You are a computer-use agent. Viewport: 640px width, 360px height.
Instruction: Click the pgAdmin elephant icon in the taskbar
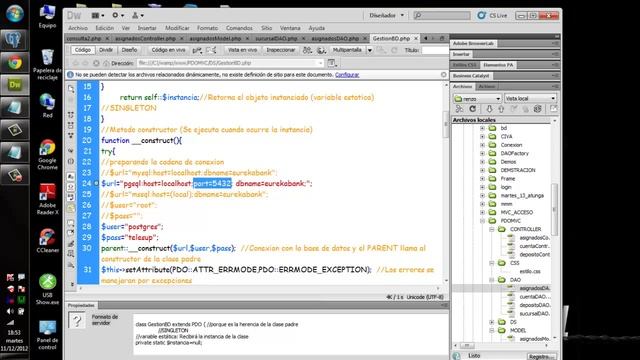[15, 40]
